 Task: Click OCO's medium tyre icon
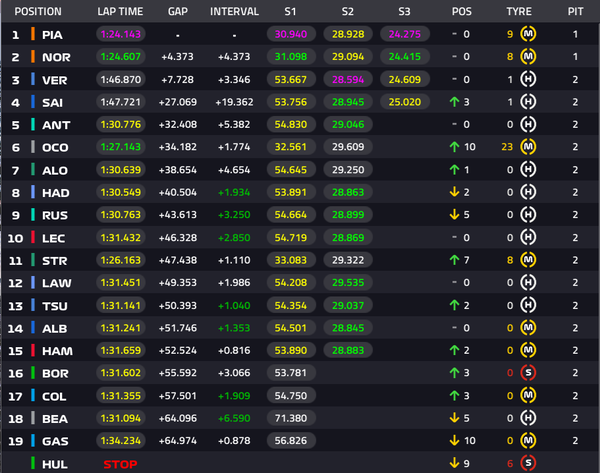pos(528,147)
